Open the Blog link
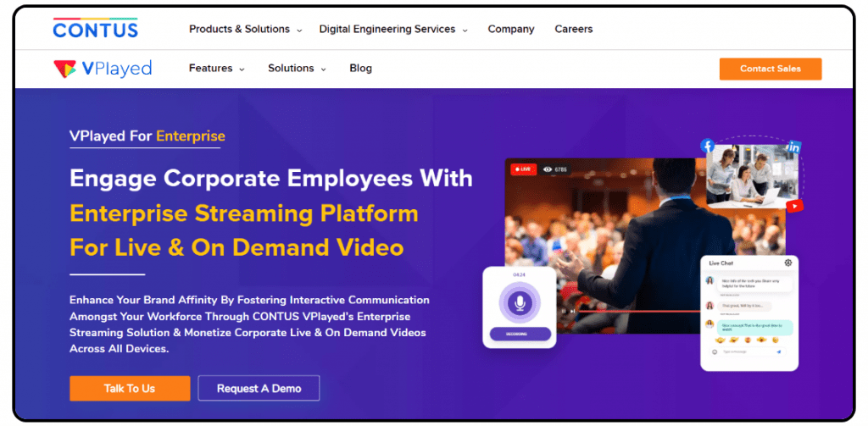 361,69
